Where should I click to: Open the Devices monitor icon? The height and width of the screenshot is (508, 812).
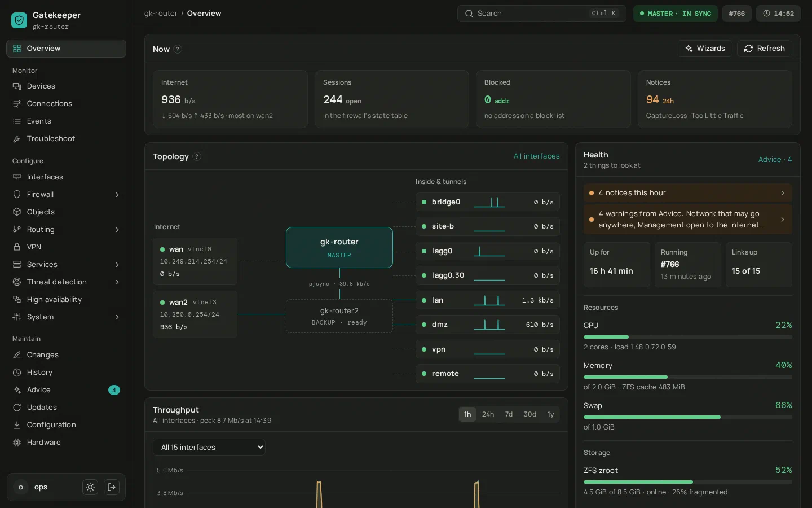tap(17, 86)
